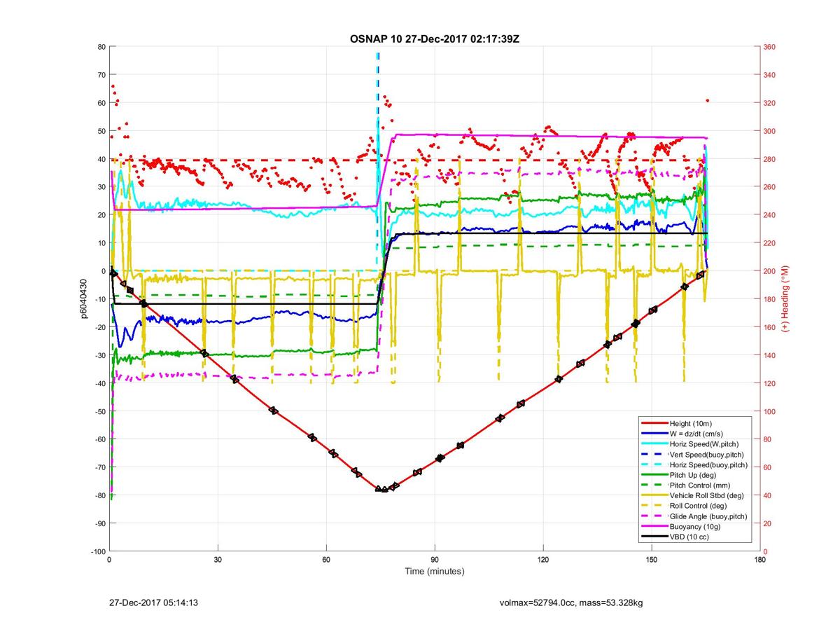Image resolution: width=840 pixels, height=620 pixels.
Task: Click the black VBD (10 cc) legend line sample
Action: 654,537
